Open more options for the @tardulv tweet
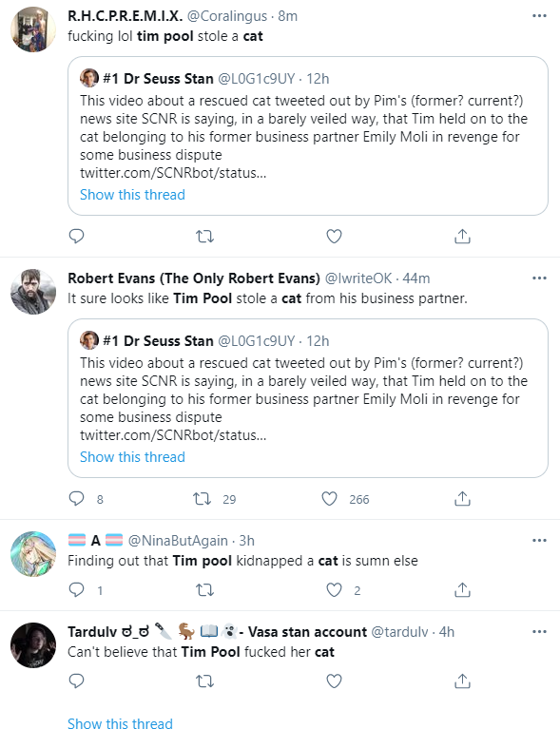Image resolution: width=560 pixels, height=729 pixels. pyautogui.click(x=539, y=631)
